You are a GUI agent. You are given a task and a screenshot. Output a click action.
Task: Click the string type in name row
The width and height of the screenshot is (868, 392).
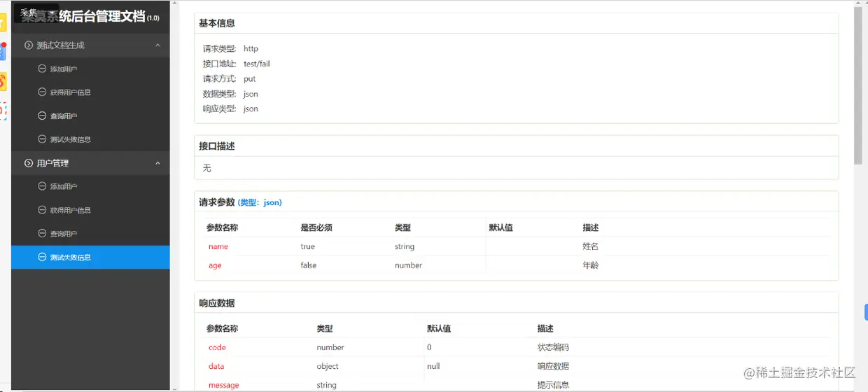(405, 246)
